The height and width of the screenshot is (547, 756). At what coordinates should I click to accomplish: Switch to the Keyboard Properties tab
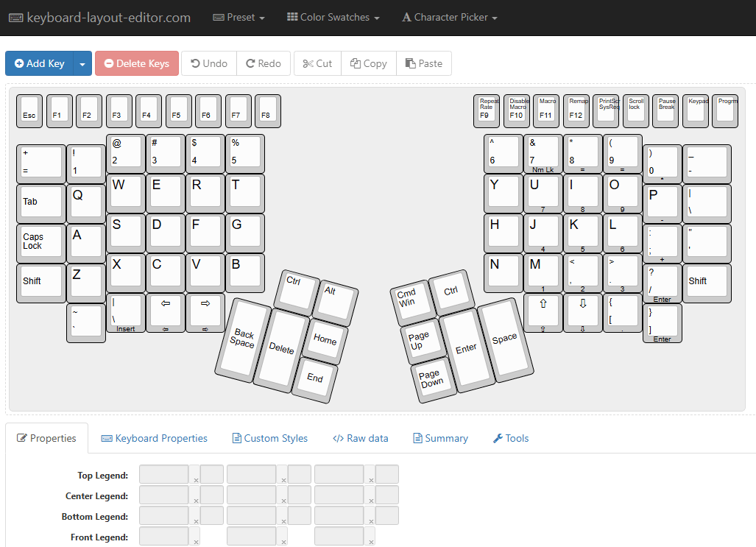coord(155,438)
